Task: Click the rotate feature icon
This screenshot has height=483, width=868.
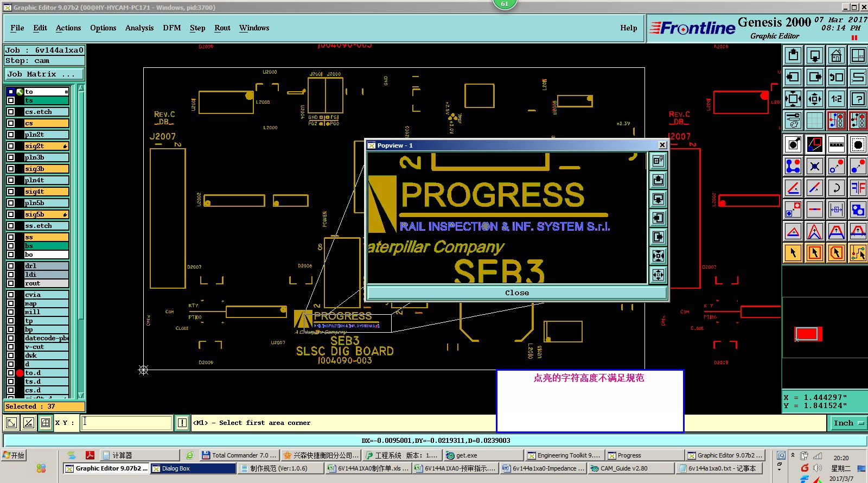Action: (x=837, y=188)
